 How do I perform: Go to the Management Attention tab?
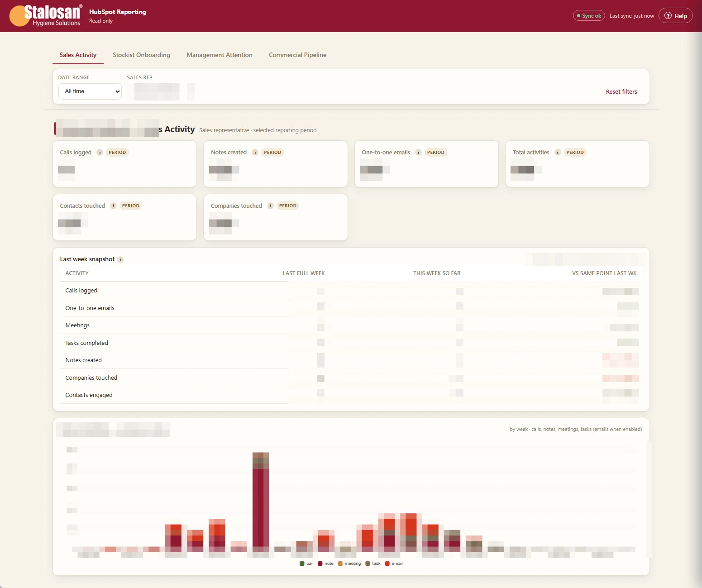coord(220,55)
